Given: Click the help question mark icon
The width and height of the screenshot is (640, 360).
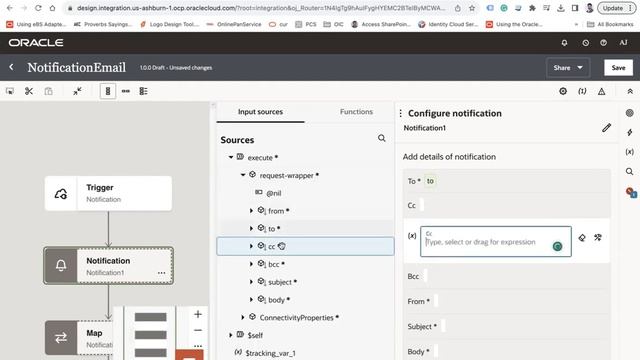Looking at the screenshot, I should [603, 42].
